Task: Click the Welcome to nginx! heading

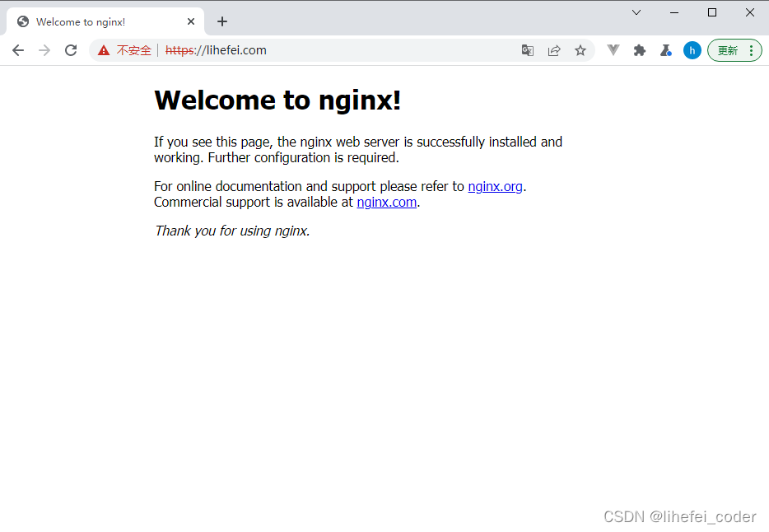Action: click(277, 100)
